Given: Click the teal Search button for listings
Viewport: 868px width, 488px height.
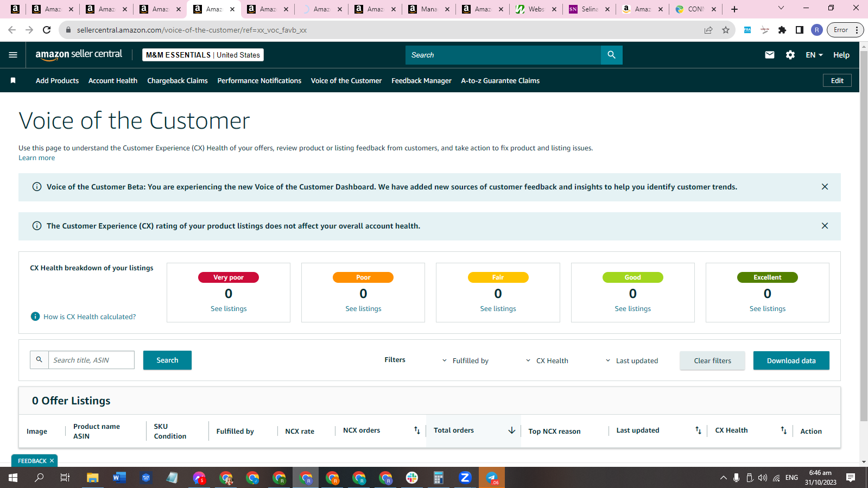Looking at the screenshot, I should (x=167, y=360).
